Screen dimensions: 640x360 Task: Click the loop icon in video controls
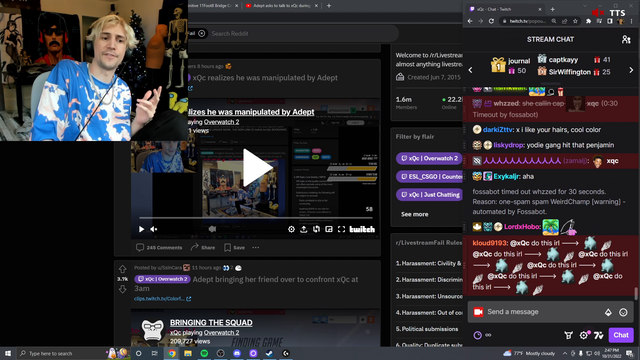[316, 229]
